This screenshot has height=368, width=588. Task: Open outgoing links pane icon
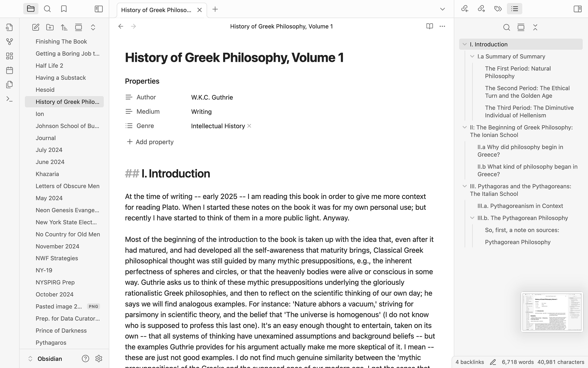click(x=481, y=9)
